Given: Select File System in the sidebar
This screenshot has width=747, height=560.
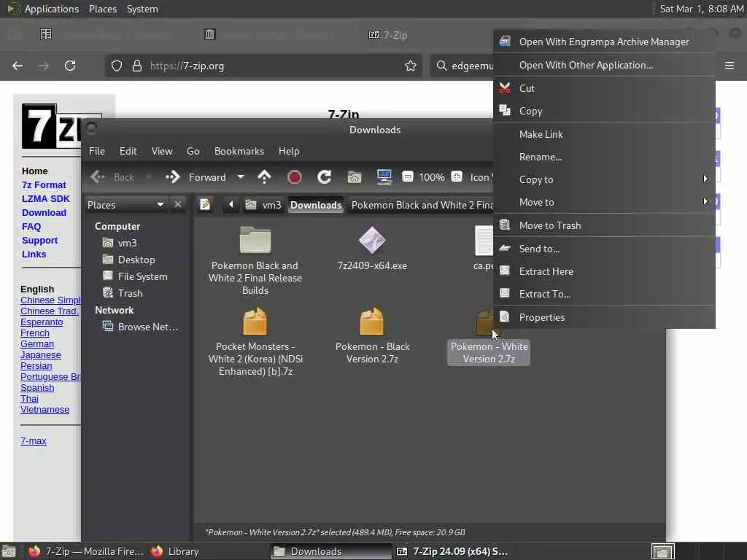Looking at the screenshot, I should pyautogui.click(x=142, y=276).
